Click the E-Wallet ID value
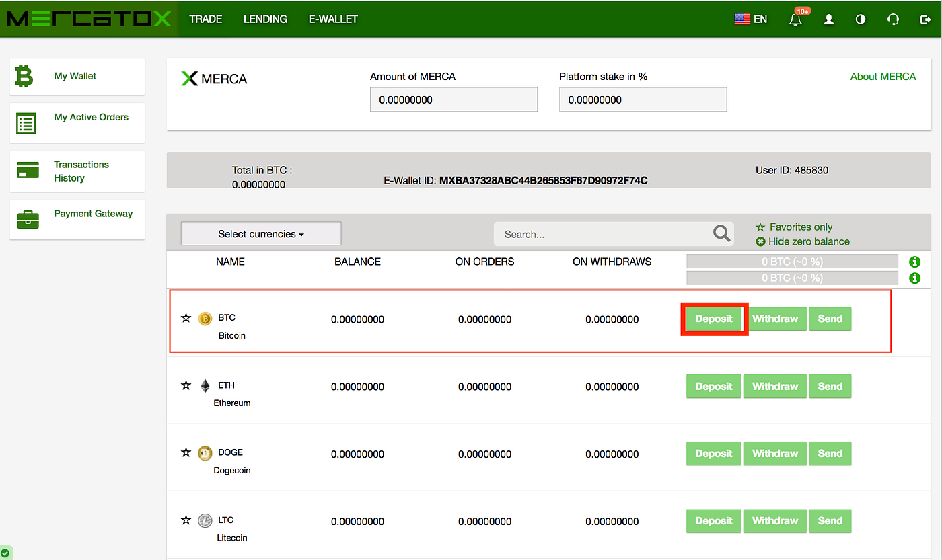Image resolution: width=942 pixels, height=560 pixels. 544,180
